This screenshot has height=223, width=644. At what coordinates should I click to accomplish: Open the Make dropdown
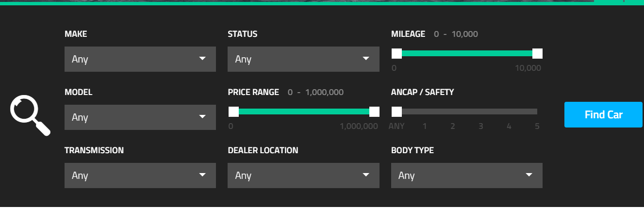pos(140,59)
